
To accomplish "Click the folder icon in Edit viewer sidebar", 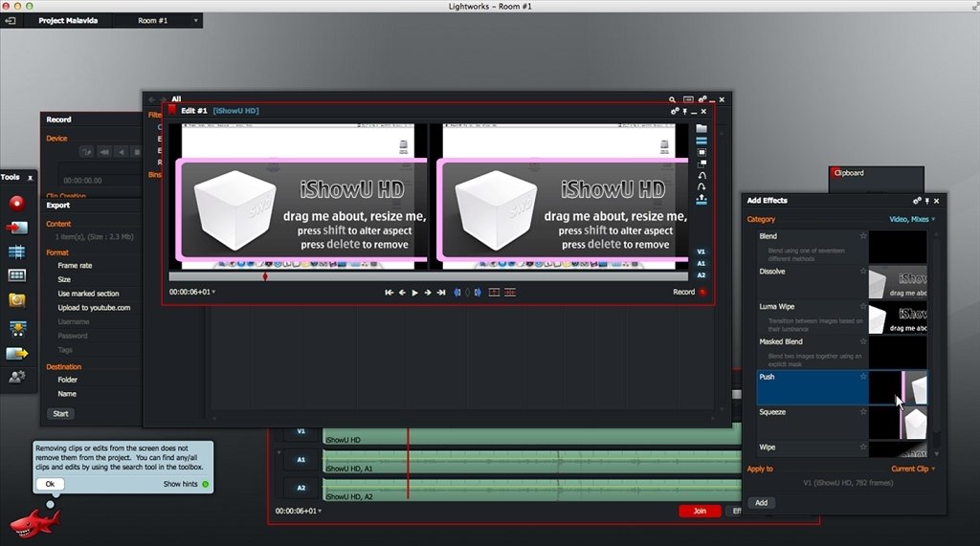I will coord(702,129).
